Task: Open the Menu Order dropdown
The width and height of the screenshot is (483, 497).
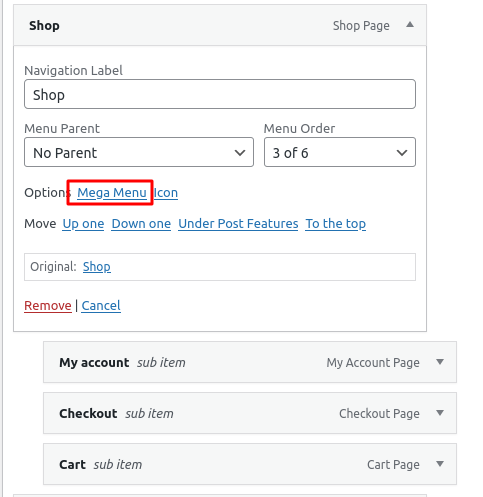Action: (x=340, y=152)
